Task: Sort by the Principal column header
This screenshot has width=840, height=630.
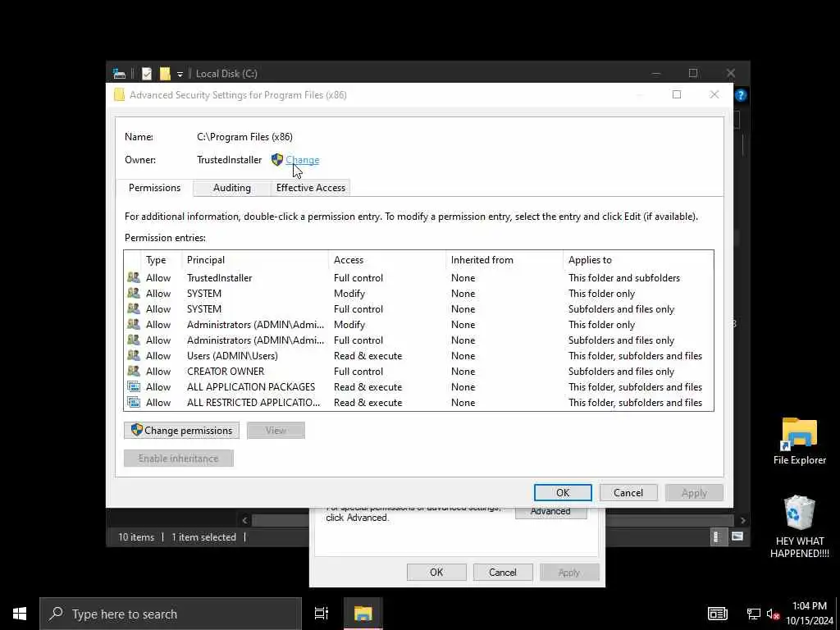Action: pyautogui.click(x=256, y=260)
